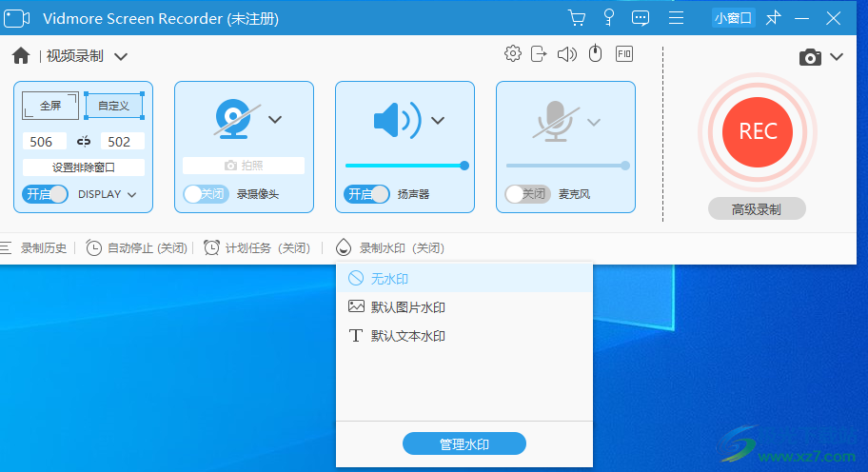868x472 pixels.
Task: Toggle 麦克风 microphone switch
Action: (x=527, y=194)
